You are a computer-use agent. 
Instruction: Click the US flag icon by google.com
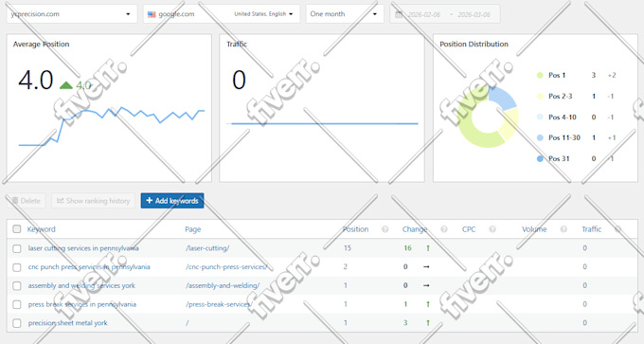point(152,14)
